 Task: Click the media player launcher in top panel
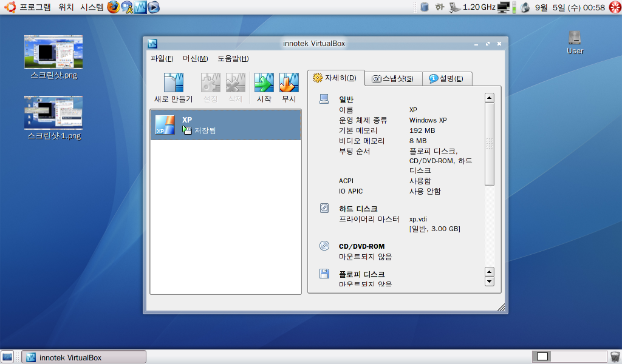(154, 7)
